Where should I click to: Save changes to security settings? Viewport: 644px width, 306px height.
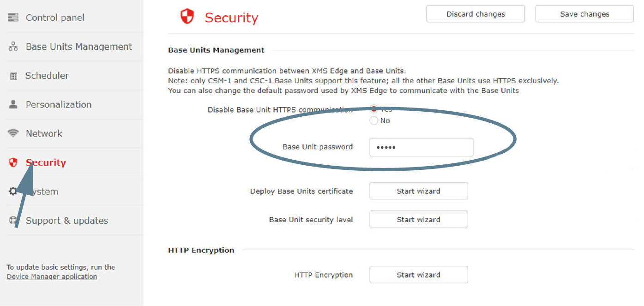coord(584,14)
